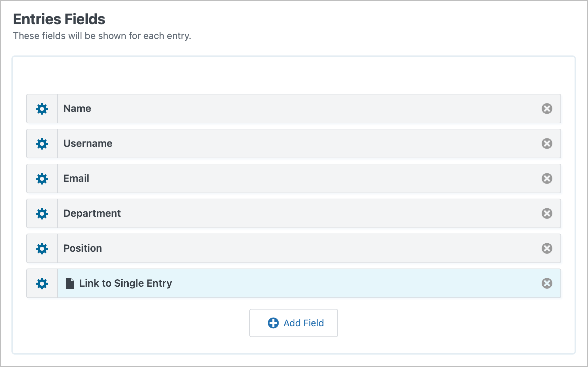588x367 pixels.
Task: Remove the Email field
Action: pos(547,178)
